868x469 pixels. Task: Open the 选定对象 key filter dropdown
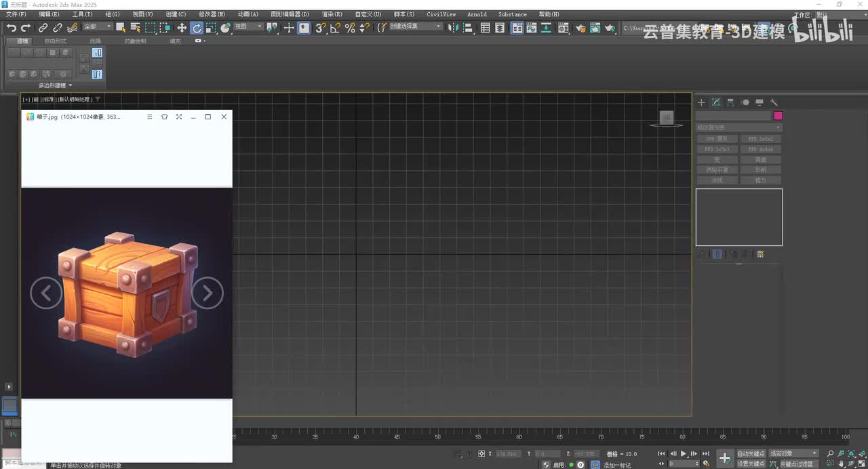(794, 453)
